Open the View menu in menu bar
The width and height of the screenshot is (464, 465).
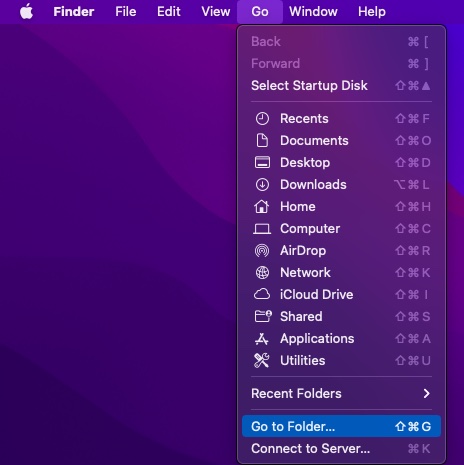[x=216, y=12]
